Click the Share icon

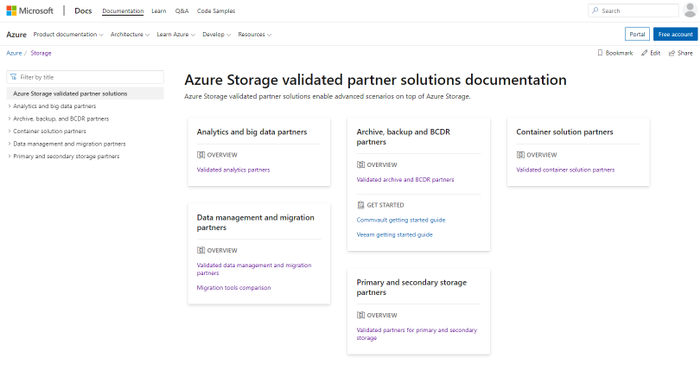(x=671, y=53)
